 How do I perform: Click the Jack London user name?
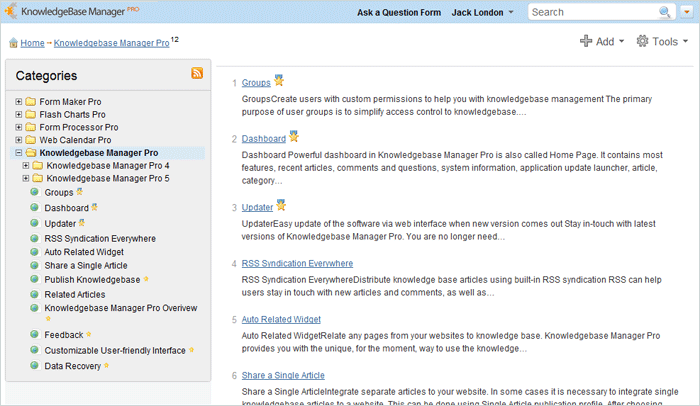click(x=477, y=13)
